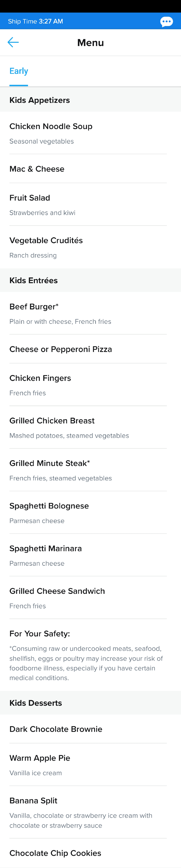
Task: Select the Banana Split dessert
Action: 90,812
